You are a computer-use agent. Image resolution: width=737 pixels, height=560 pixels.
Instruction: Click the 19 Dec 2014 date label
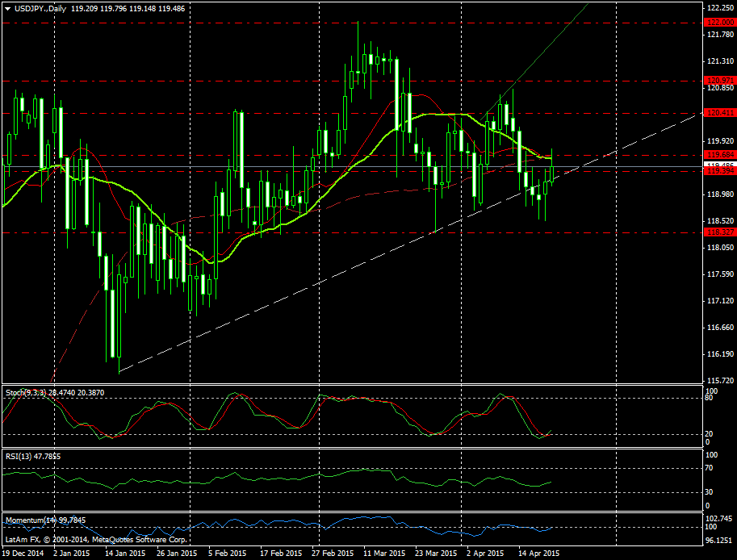tap(23, 554)
